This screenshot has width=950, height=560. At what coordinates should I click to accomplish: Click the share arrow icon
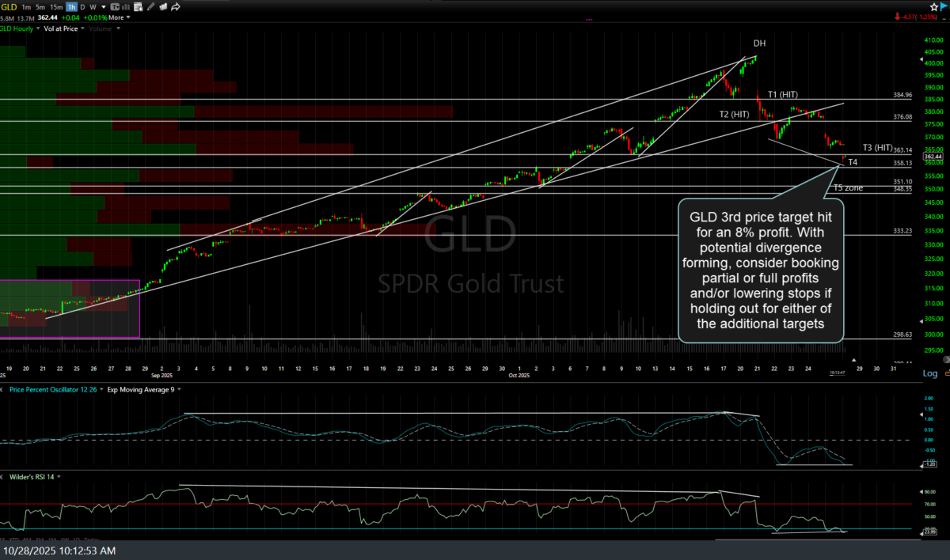click(x=175, y=7)
